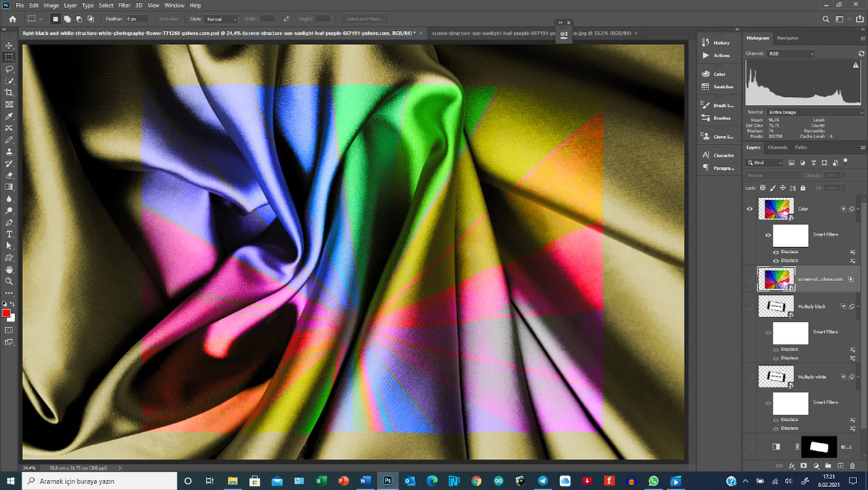868x490 pixels.
Task: Select the screen-st...xhere.com layer thumbnail
Action: click(775, 278)
